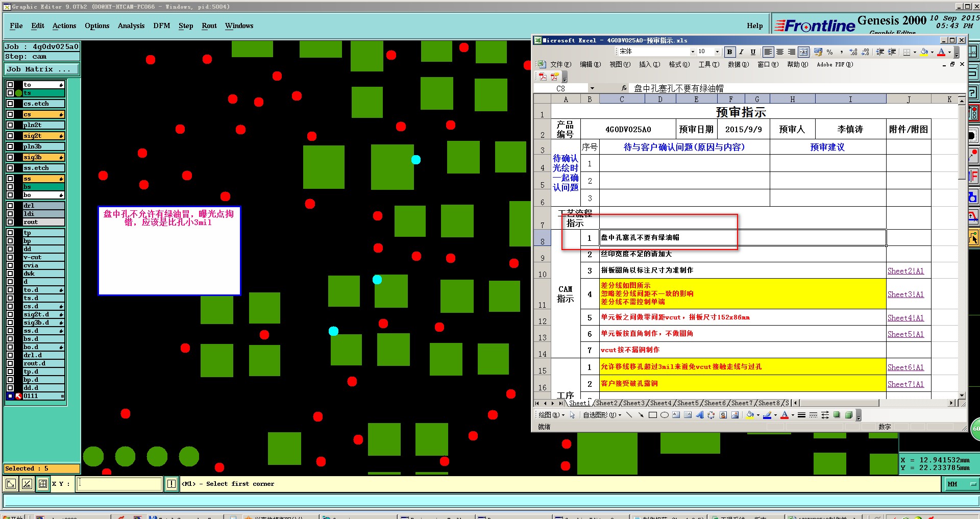
Task: Click the Drawing toolbar Font Color A
Action: 785,415
